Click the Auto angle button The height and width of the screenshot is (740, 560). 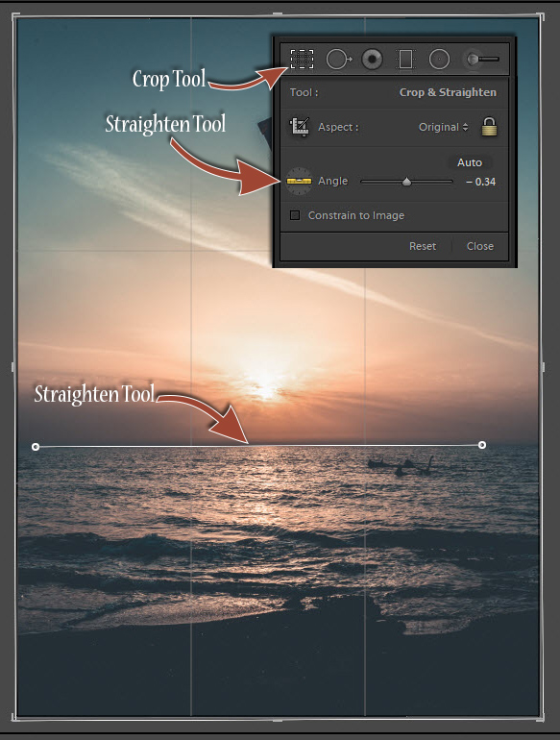[x=470, y=162]
